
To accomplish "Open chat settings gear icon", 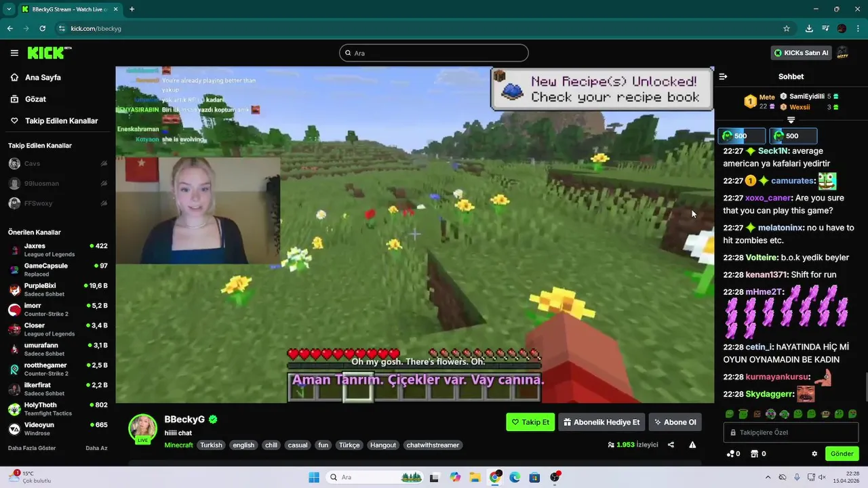I will point(814,453).
